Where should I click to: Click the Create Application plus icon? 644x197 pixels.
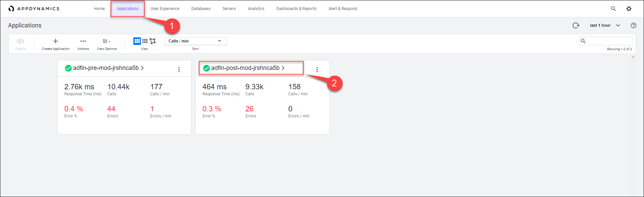click(x=56, y=41)
